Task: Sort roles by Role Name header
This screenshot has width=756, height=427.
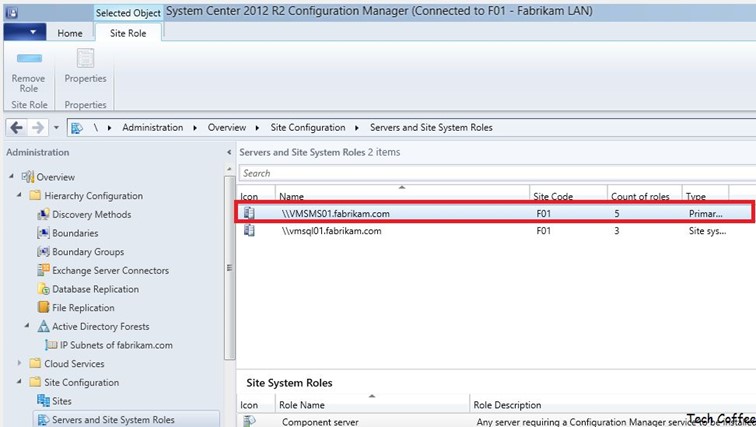Action: pyautogui.click(x=372, y=403)
